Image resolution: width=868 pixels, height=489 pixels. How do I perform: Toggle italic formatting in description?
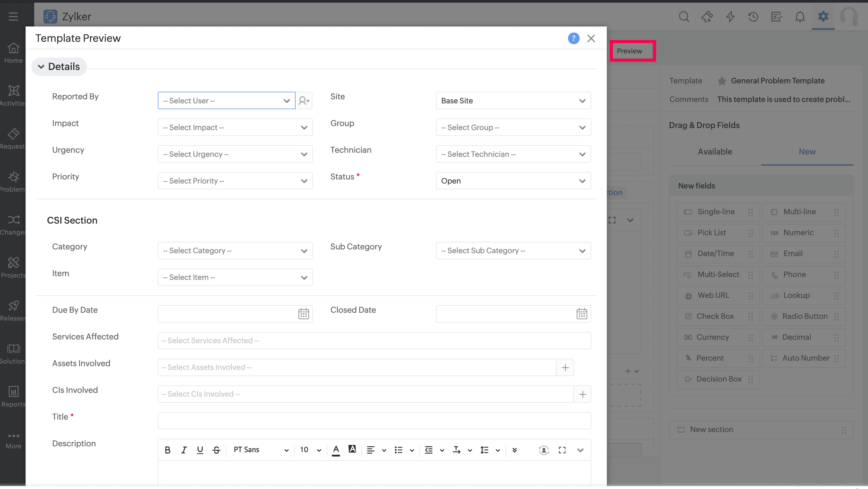tap(184, 450)
